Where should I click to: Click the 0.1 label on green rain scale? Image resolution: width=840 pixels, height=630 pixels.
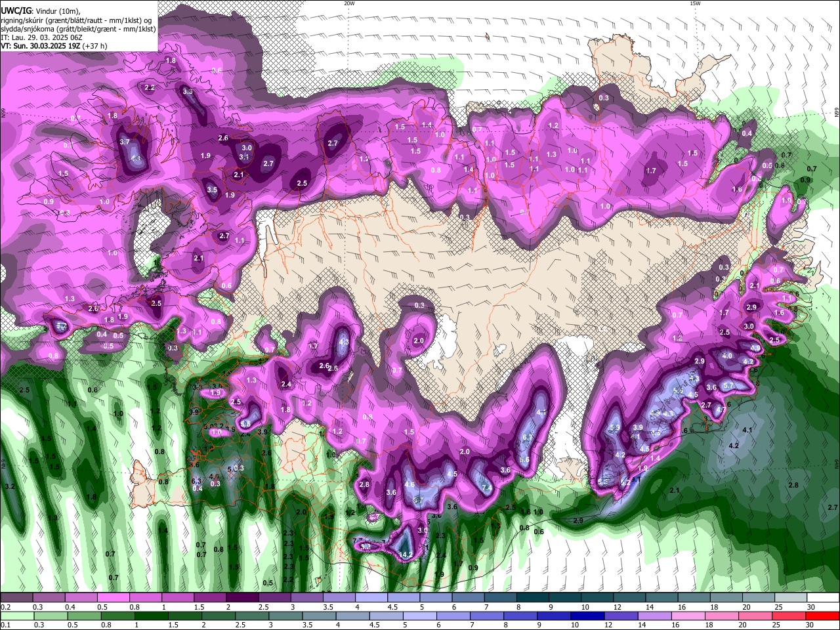point(5,625)
